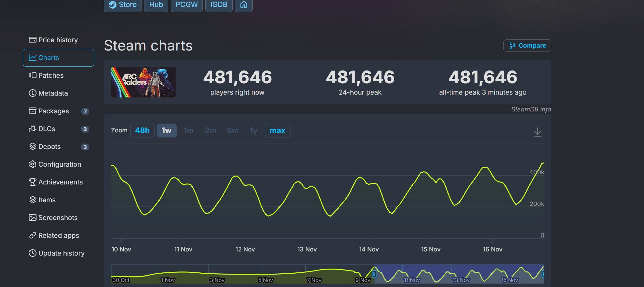Viewport: 644px width, 287px height.
Task: Click the 12 Nov x-axis label
Action: (x=245, y=250)
